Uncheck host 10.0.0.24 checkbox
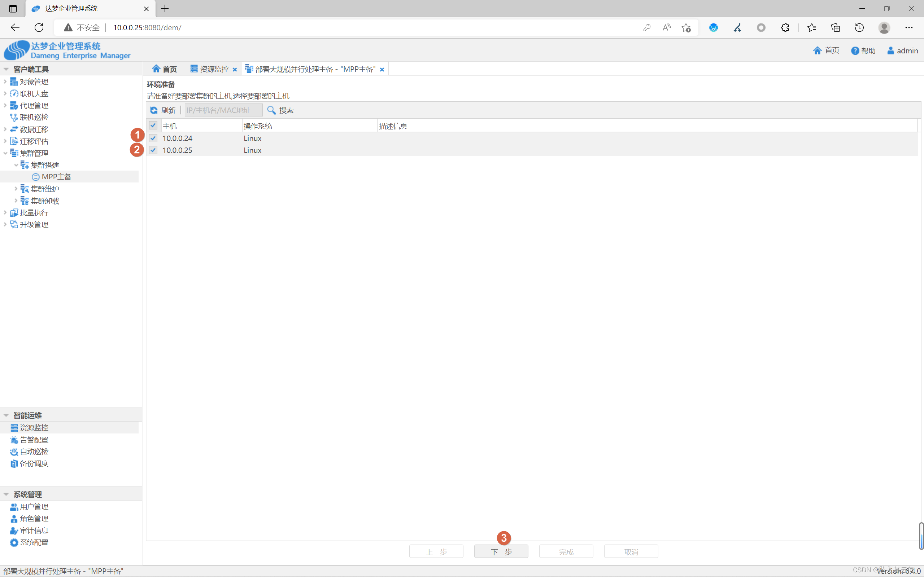This screenshot has height=577, width=924. click(153, 138)
